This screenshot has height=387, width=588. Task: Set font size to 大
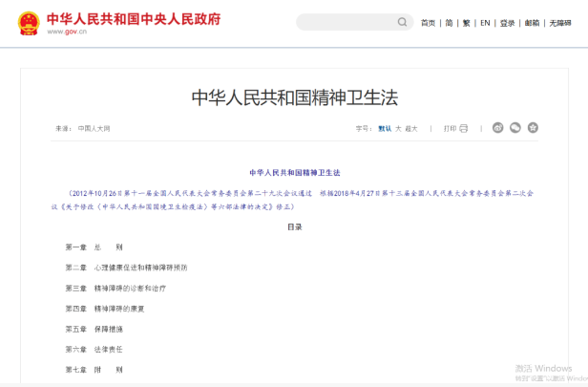pyautogui.click(x=398, y=129)
